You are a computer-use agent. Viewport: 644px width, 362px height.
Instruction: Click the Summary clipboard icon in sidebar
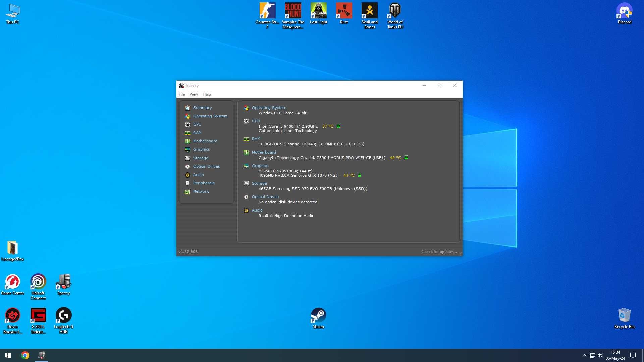coord(187,108)
